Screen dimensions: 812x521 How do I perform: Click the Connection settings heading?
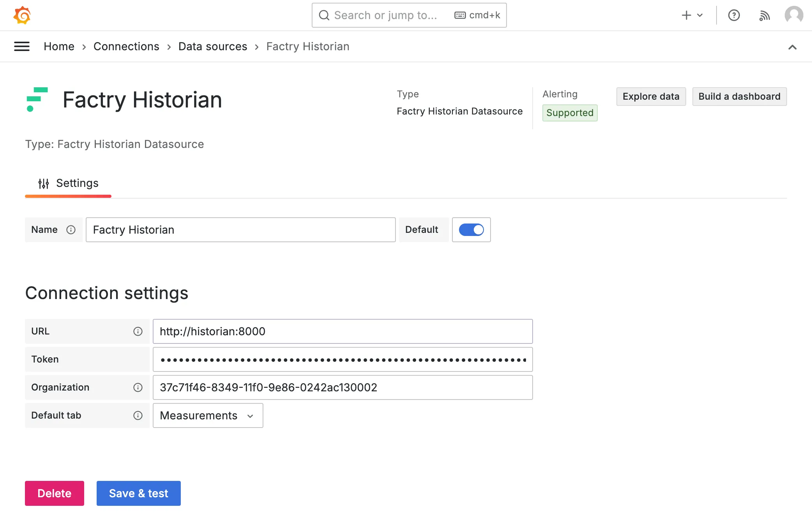(107, 293)
